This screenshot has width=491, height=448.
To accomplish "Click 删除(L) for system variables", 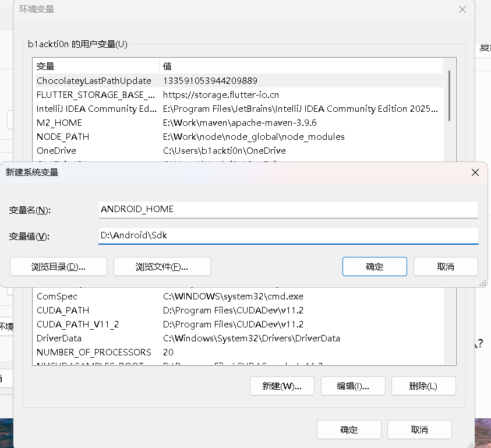I will 423,386.
